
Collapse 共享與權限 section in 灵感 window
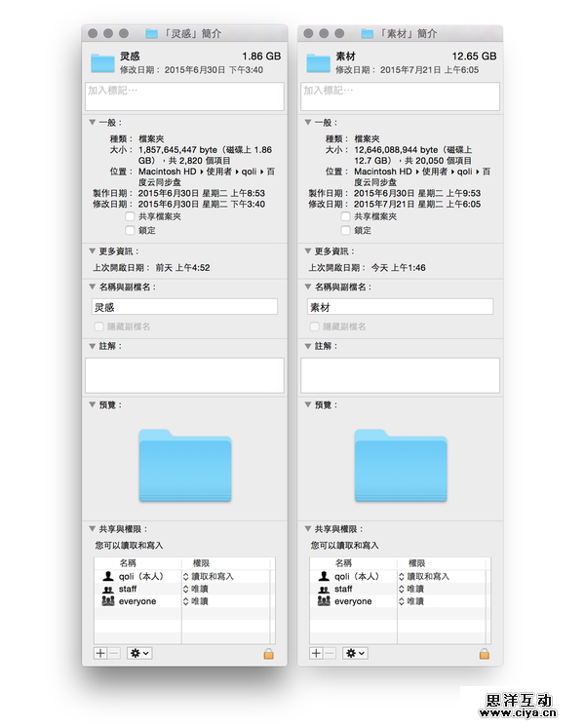pos(93,529)
